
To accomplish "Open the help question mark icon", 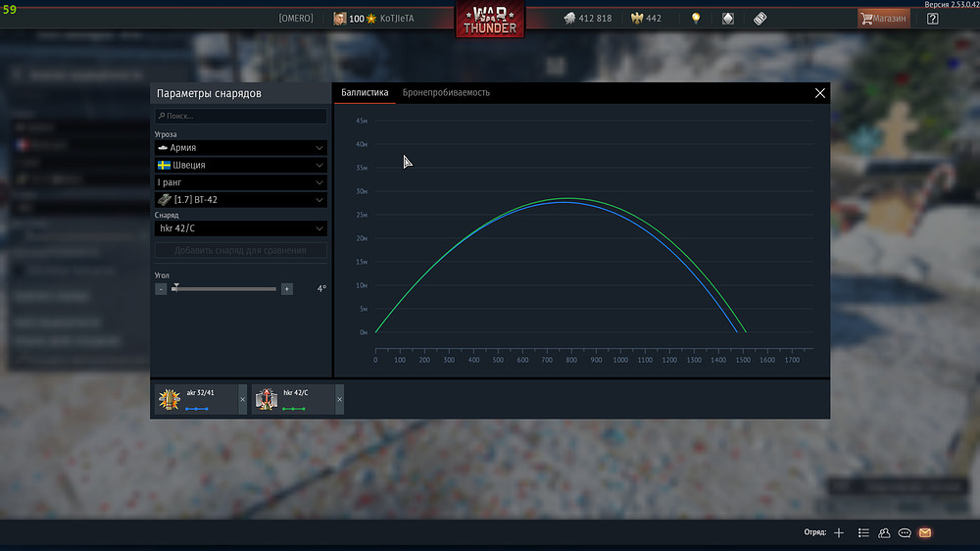I will 932,19.
